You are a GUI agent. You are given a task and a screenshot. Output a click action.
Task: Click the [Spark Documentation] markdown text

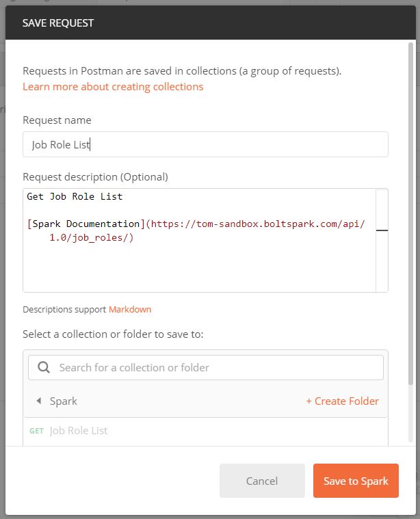click(x=84, y=224)
